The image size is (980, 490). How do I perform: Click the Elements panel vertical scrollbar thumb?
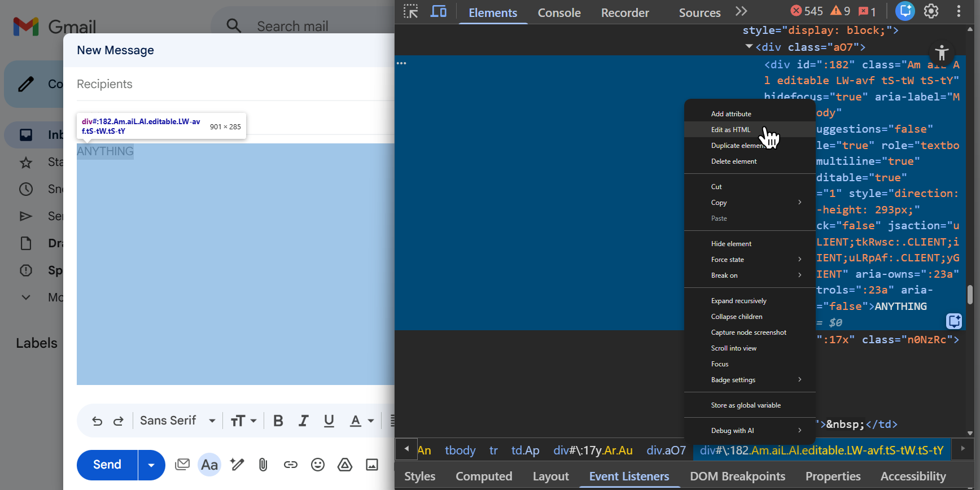[x=970, y=295]
